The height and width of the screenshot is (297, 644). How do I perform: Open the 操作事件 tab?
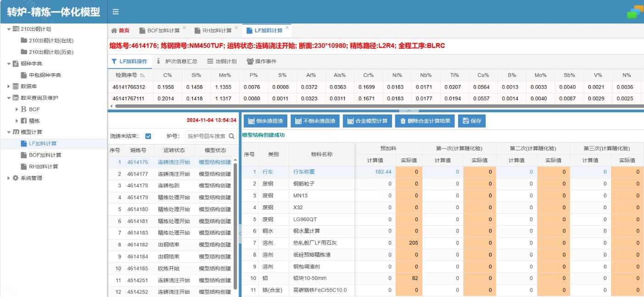[x=262, y=61]
